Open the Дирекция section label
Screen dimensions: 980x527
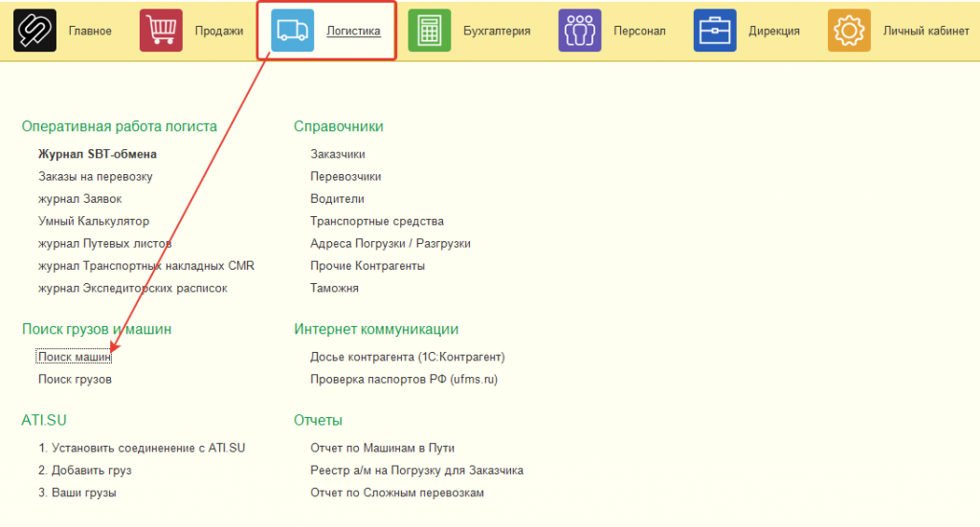point(774,31)
